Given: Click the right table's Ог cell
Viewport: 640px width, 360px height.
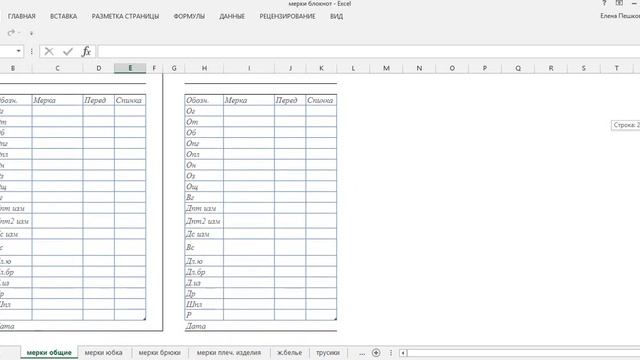Looking at the screenshot, I should (x=204, y=111).
